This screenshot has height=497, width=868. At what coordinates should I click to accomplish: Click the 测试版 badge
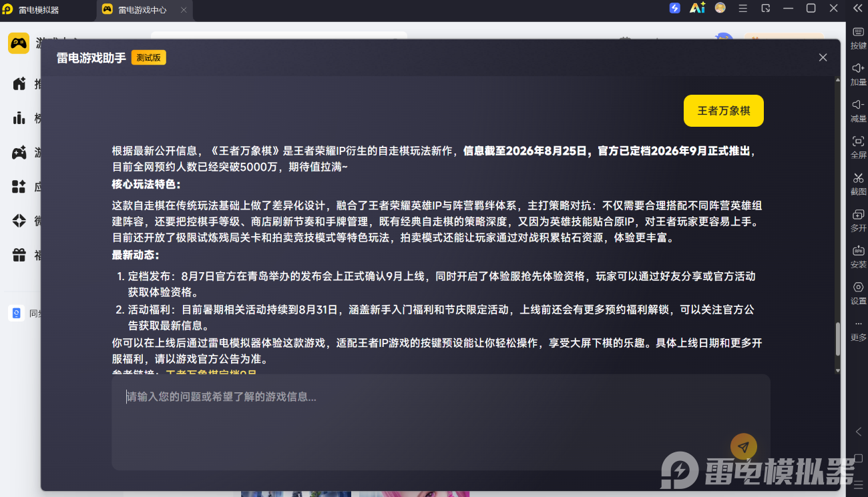148,57
